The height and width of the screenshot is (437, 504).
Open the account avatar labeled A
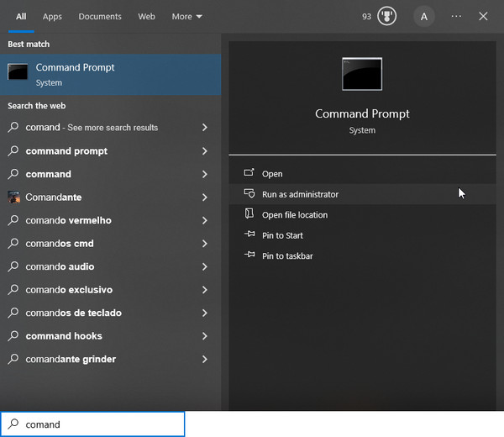pos(424,17)
